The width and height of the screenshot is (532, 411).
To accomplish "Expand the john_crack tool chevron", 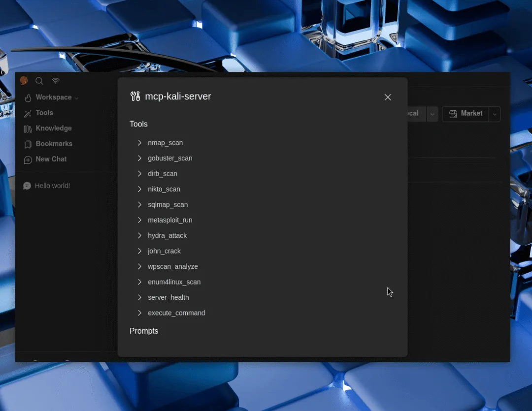I will coord(139,251).
